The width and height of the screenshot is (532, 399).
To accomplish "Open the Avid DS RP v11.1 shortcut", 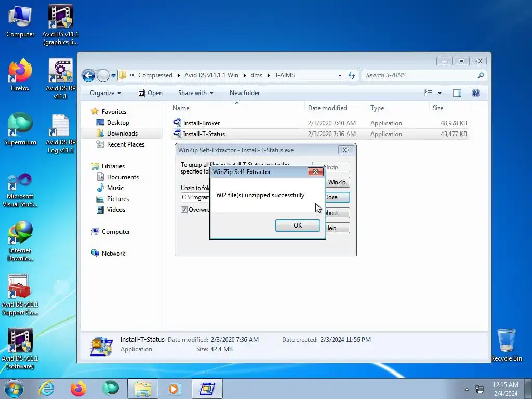I will coord(60,79).
